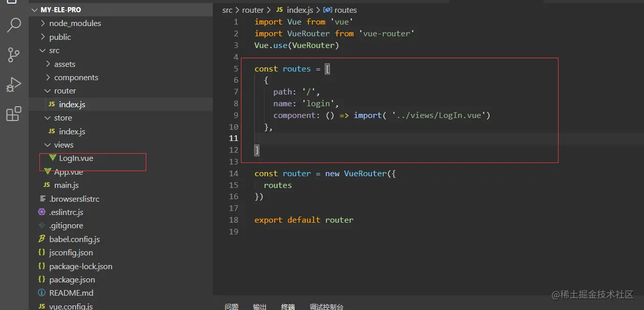The width and height of the screenshot is (644, 310).
Task: Switch to the 输出 panel tab
Action: 260,306
